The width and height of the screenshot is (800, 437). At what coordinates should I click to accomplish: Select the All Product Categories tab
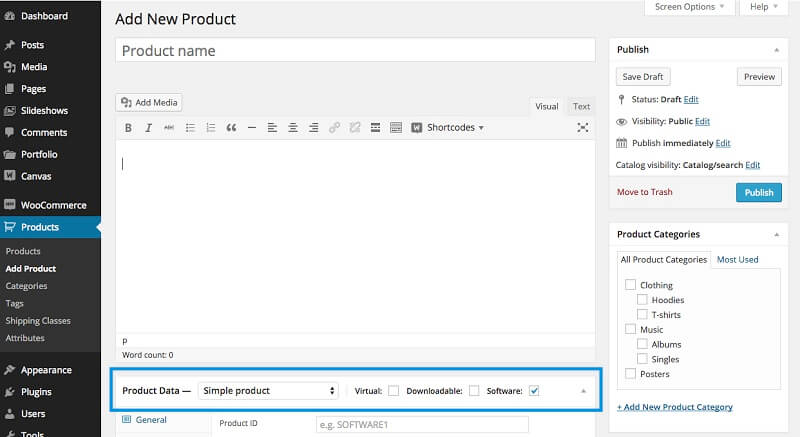[664, 260]
